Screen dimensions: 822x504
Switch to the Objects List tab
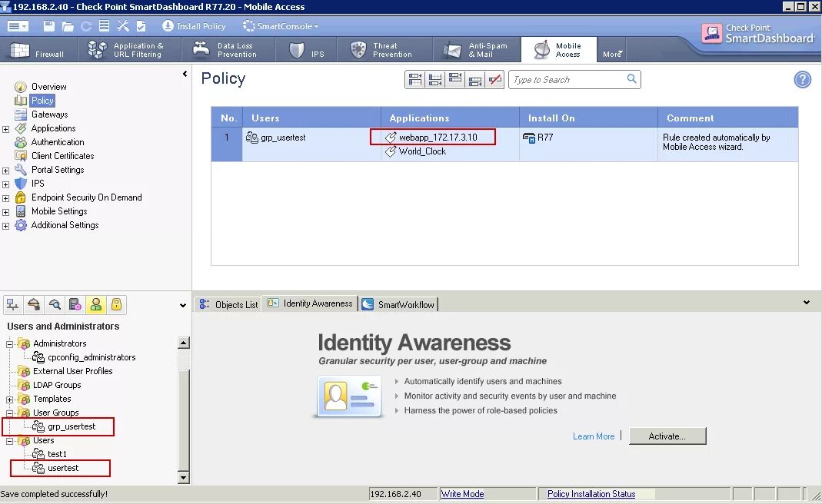[228, 304]
